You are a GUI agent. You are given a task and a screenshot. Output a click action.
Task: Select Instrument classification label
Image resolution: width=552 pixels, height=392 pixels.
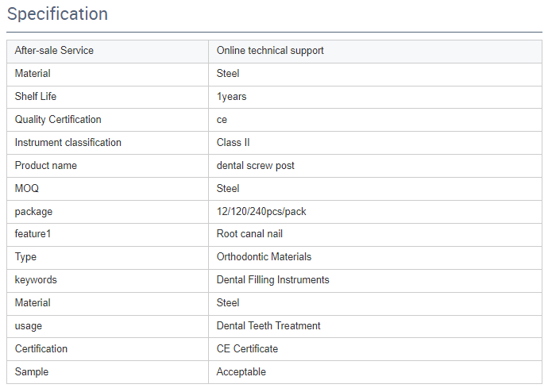[x=68, y=142]
